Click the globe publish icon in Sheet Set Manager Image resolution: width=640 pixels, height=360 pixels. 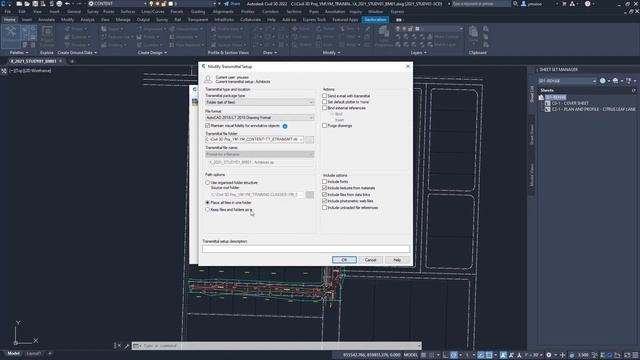pos(602,81)
